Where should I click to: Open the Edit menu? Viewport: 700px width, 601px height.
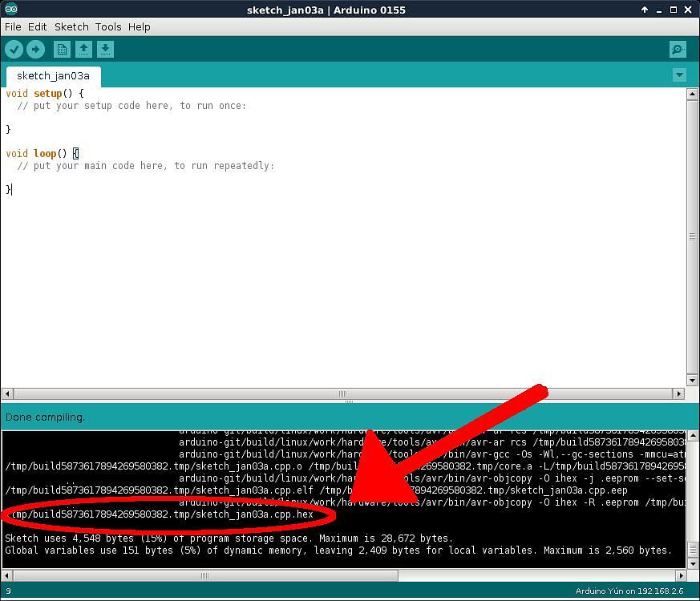[x=37, y=26]
